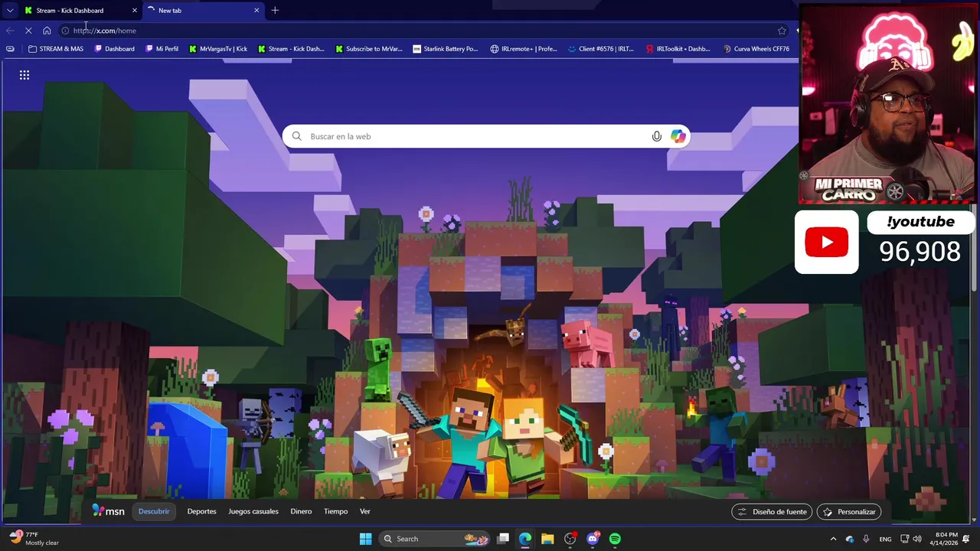Select the Deportes feed tab
The height and width of the screenshot is (551, 980).
(202, 511)
